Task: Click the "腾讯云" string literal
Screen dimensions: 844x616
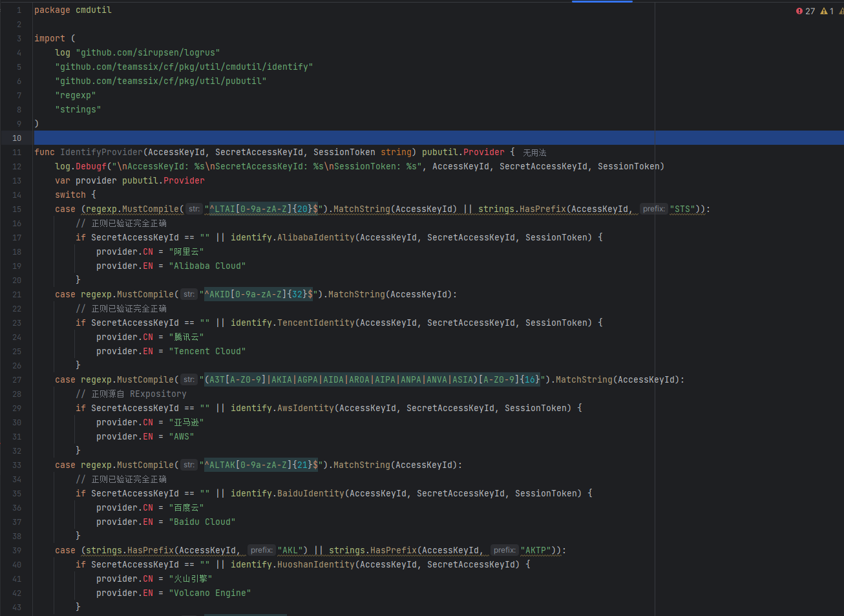Action: click(x=186, y=337)
